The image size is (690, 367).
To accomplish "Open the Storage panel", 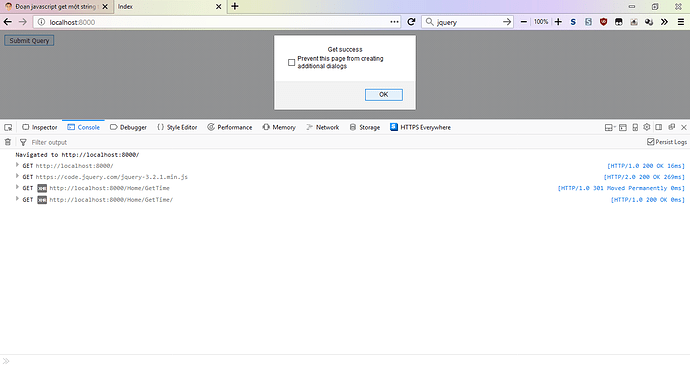I will pos(364,127).
